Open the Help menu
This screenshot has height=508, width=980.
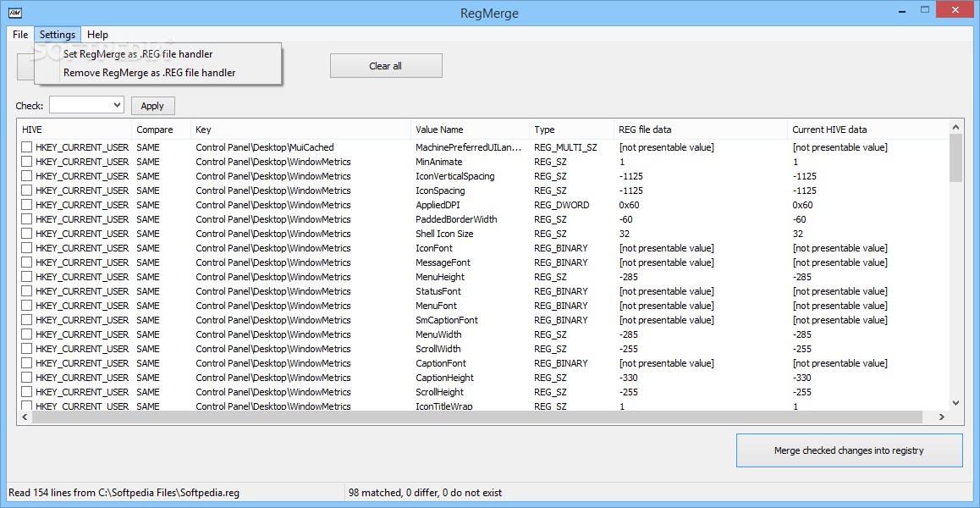(x=97, y=35)
